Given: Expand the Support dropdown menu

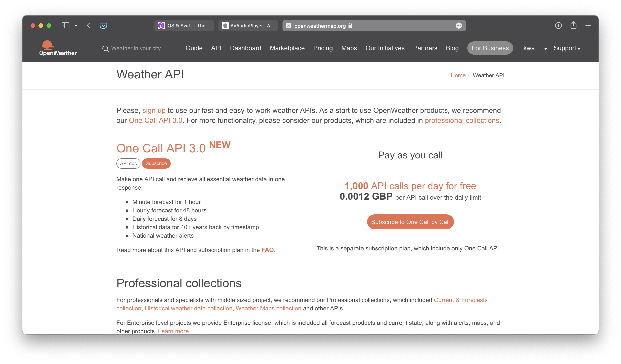Looking at the screenshot, I should pyautogui.click(x=567, y=48).
